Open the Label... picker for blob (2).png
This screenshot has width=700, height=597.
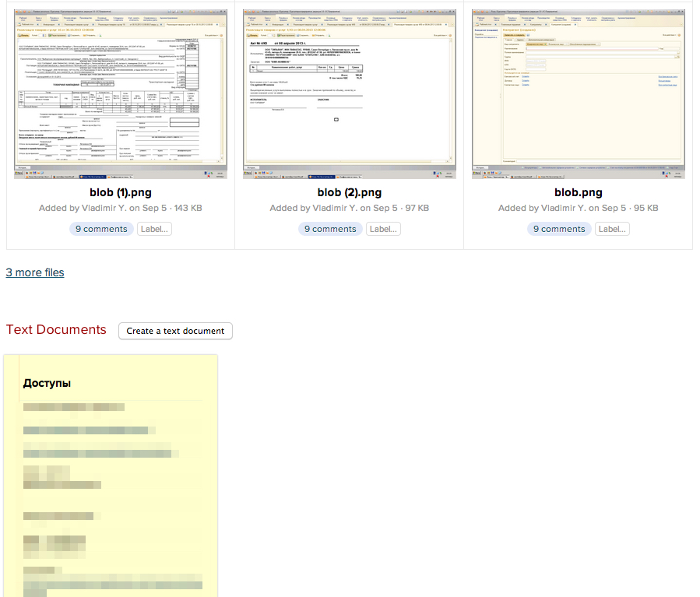pos(382,229)
